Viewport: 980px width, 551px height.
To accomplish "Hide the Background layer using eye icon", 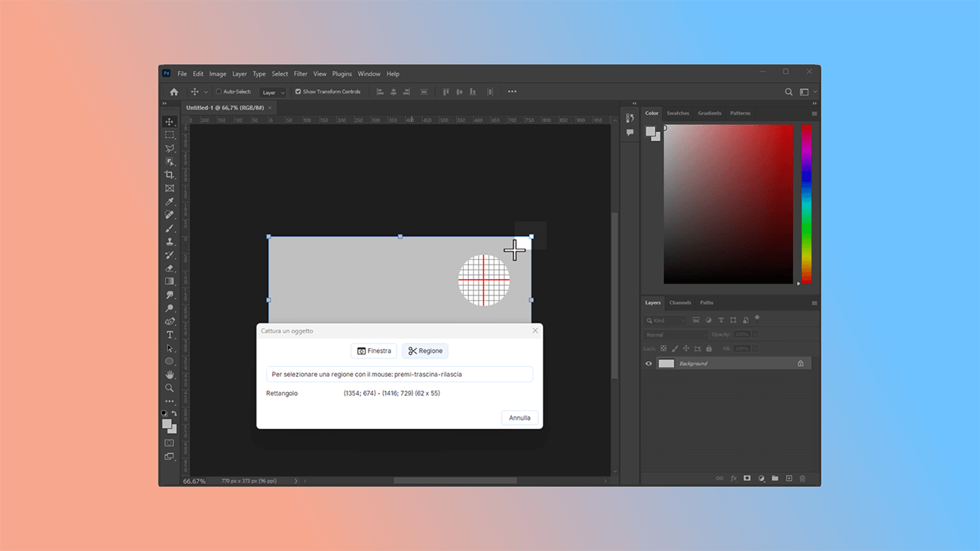I will pos(648,363).
